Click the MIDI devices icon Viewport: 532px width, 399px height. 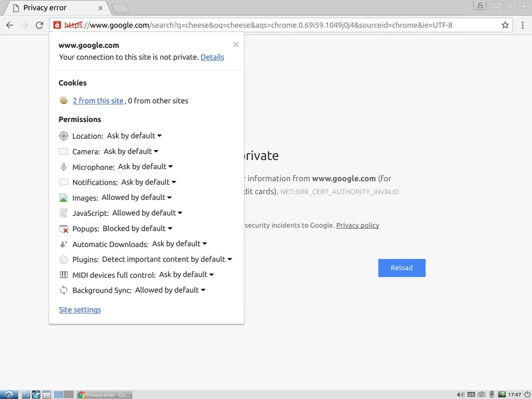(63, 275)
